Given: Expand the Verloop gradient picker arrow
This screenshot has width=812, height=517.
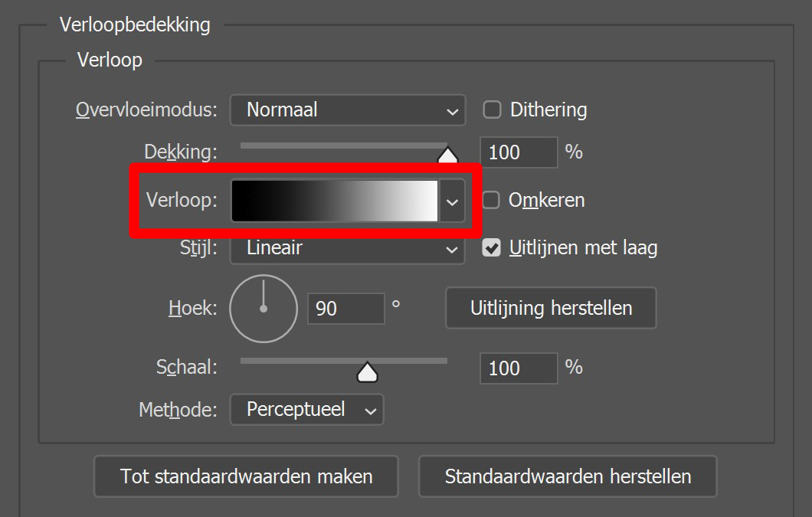Looking at the screenshot, I should [x=451, y=201].
